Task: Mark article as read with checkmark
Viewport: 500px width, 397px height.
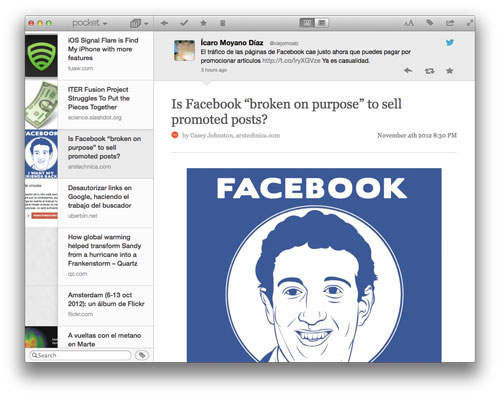Action: coord(184,23)
